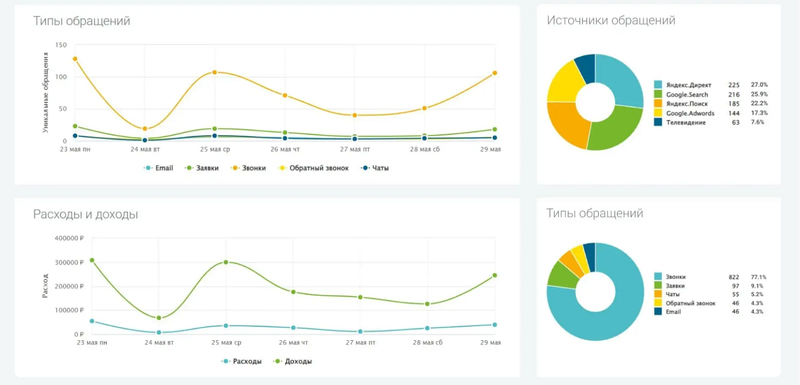Toggle Чаты series in chart legend

click(374, 168)
